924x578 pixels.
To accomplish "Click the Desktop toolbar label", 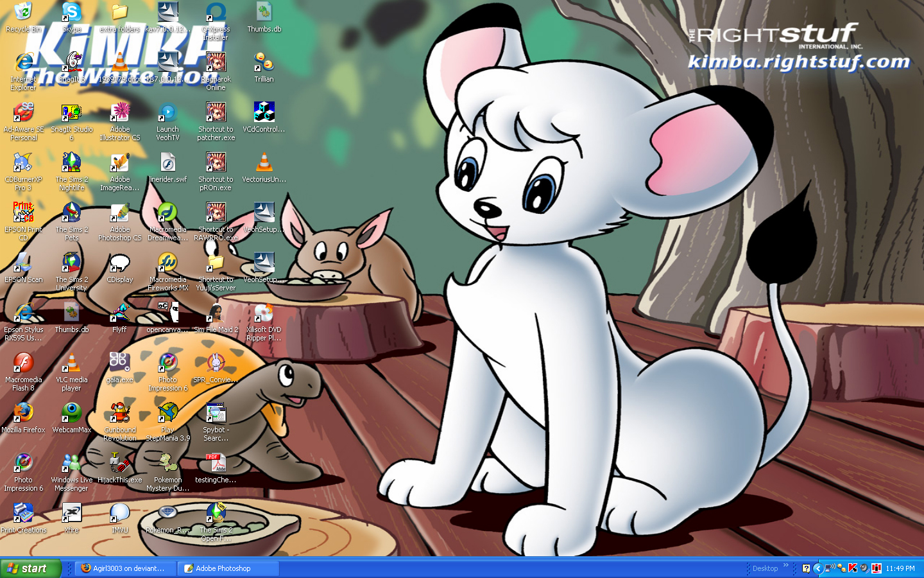I will (765, 568).
